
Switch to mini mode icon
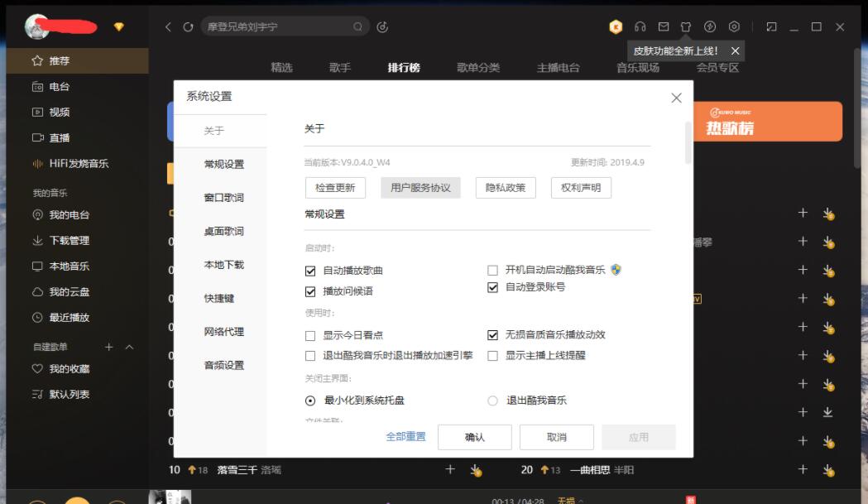pyautogui.click(x=771, y=26)
